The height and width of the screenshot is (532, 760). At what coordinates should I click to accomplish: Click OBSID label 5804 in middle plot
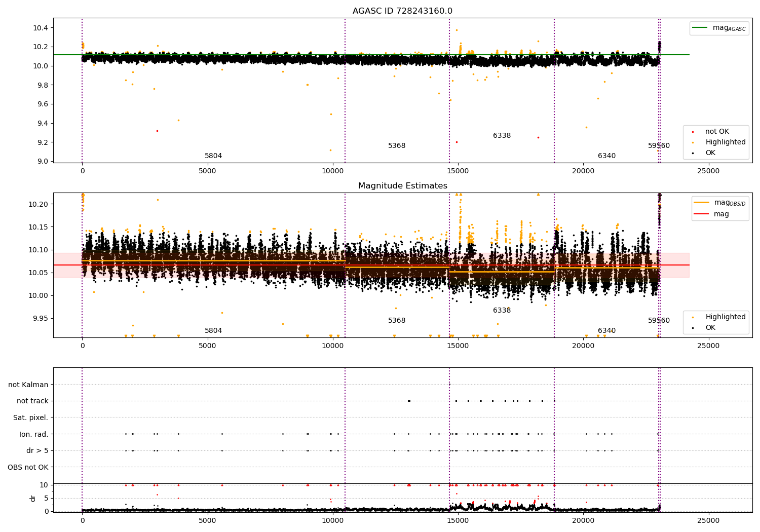[x=213, y=331]
